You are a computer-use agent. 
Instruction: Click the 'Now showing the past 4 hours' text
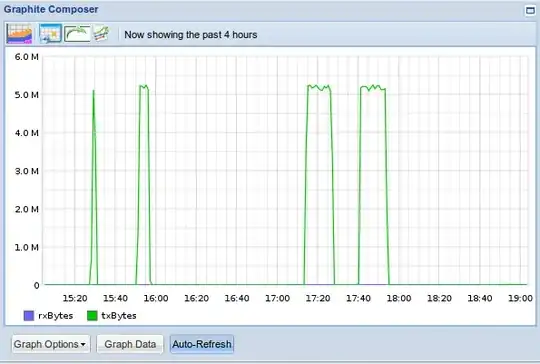[x=190, y=35]
